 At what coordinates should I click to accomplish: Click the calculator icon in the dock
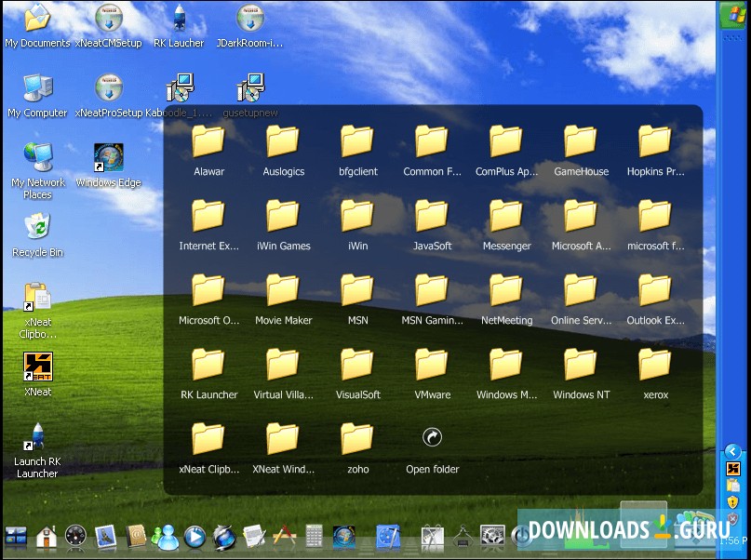[314, 537]
